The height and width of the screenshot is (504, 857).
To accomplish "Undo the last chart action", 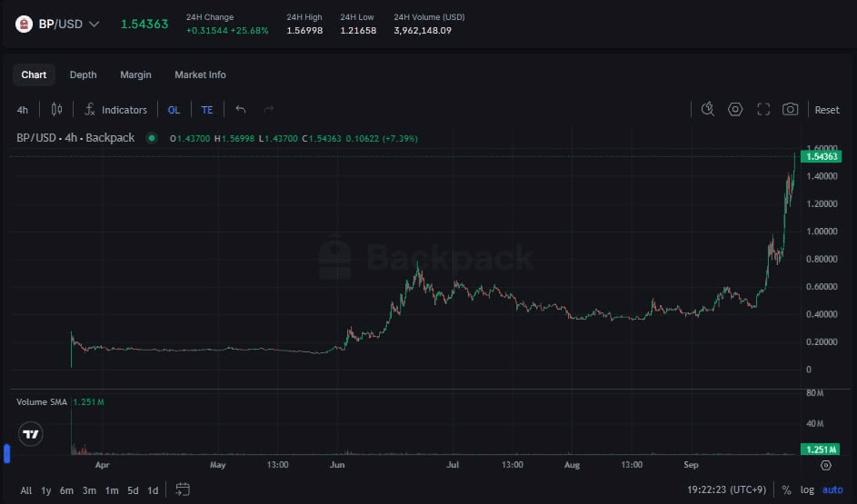I will (x=241, y=110).
